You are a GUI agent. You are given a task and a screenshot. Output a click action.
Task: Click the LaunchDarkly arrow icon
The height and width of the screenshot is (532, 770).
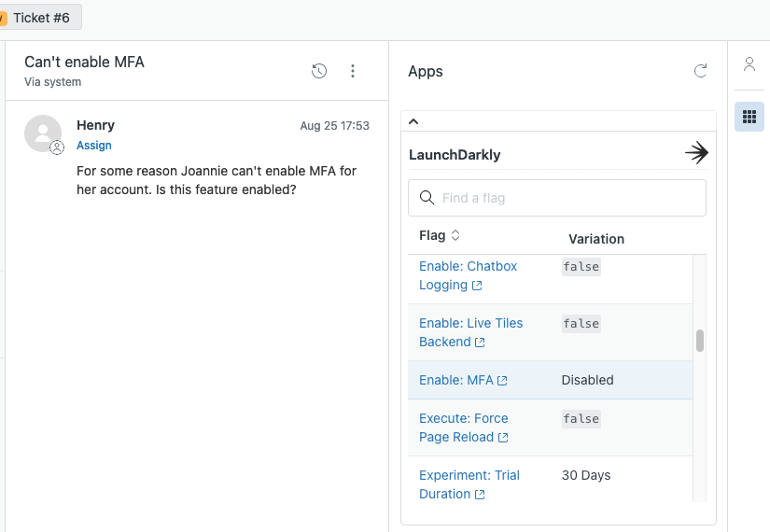point(696,154)
